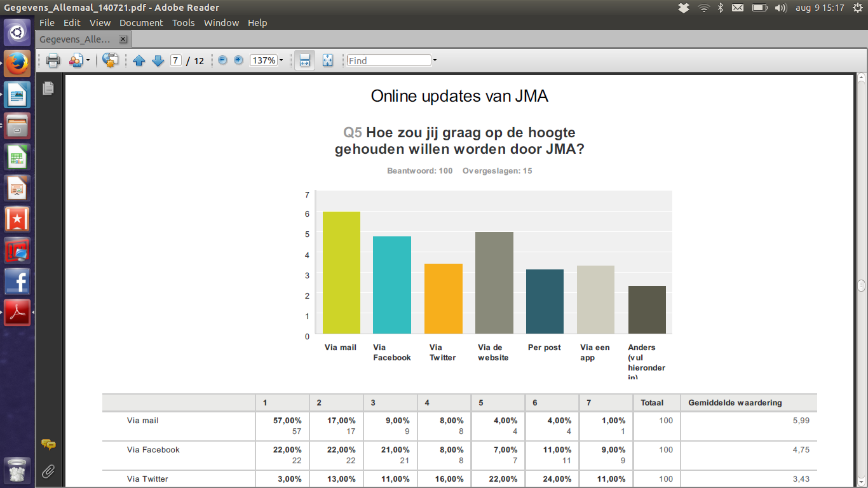Viewport: 868px width, 488px height.
Task: Click the 'Overgeslagen: 15' text
Action: (x=497, y=171)
